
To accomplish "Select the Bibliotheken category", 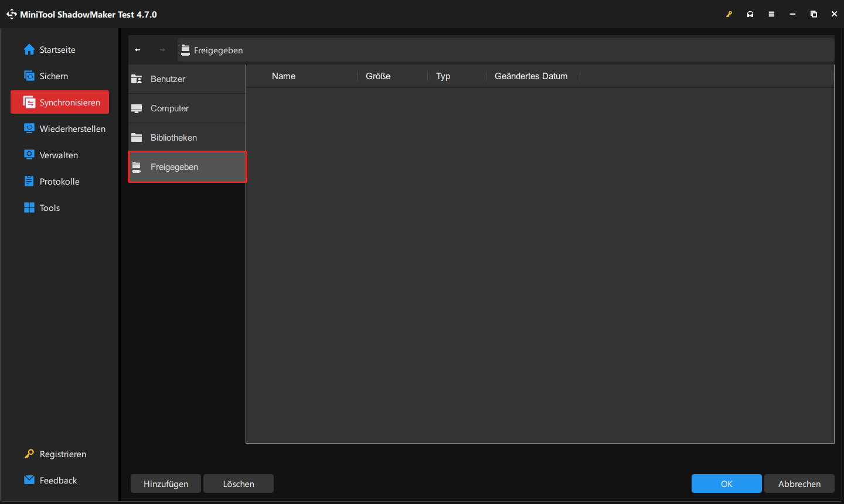I will (187, 138).
